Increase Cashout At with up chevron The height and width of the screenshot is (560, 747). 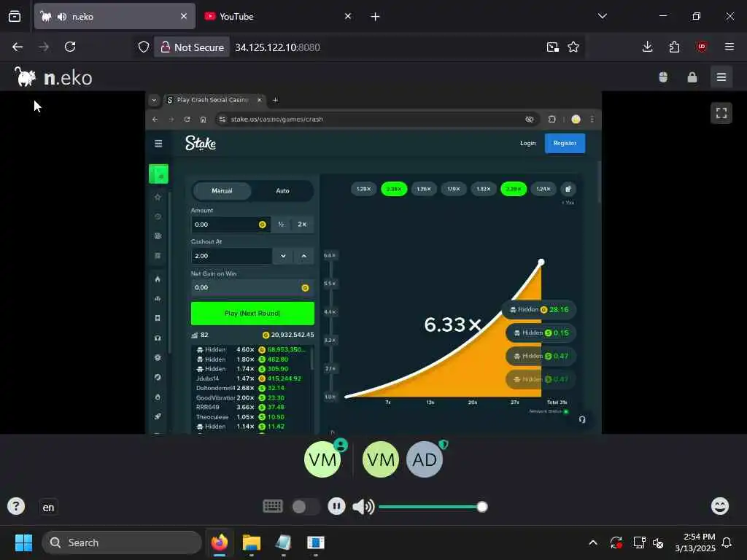303,256
